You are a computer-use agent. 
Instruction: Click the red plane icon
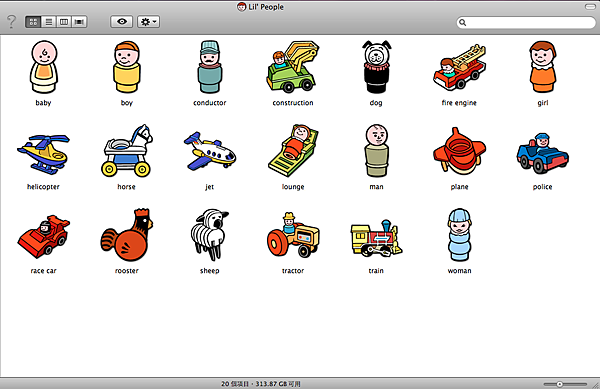(459, 151)
